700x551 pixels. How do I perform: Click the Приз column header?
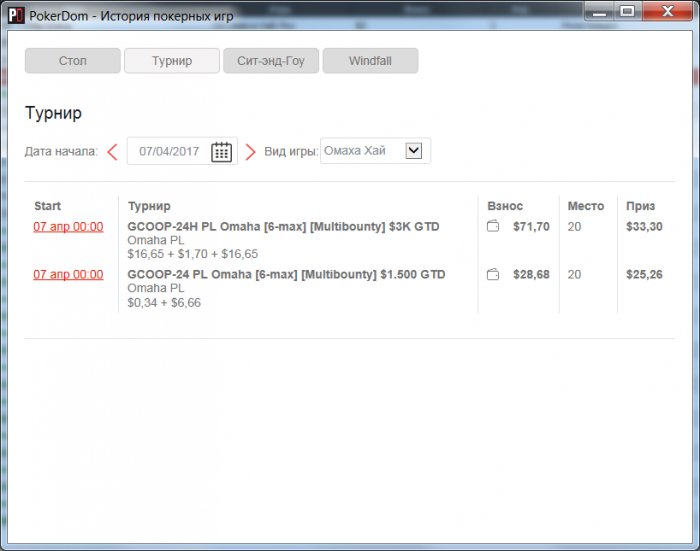[x=640, y=206]
